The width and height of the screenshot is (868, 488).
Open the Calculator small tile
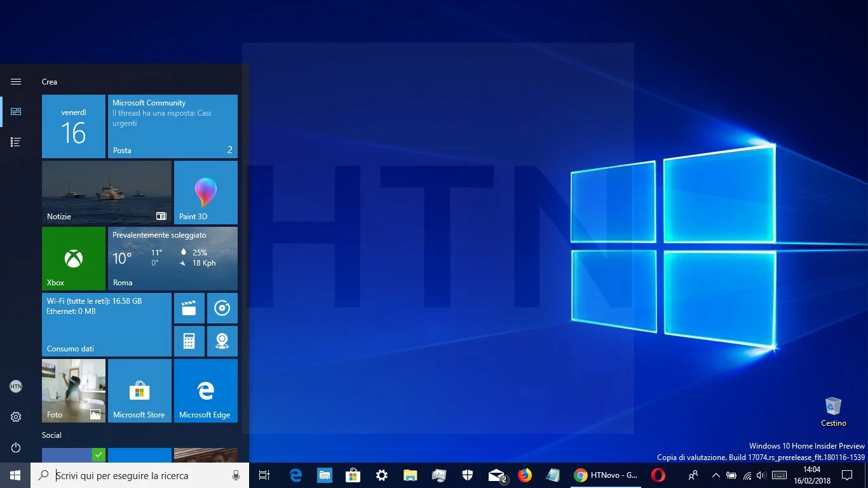189,341
